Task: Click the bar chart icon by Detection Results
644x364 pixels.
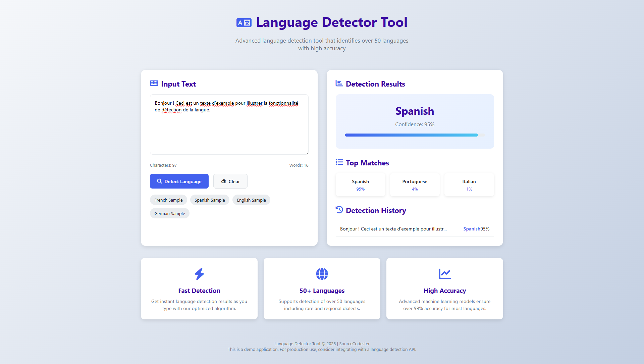Action: pyautogui.click(x=339, y=83)
